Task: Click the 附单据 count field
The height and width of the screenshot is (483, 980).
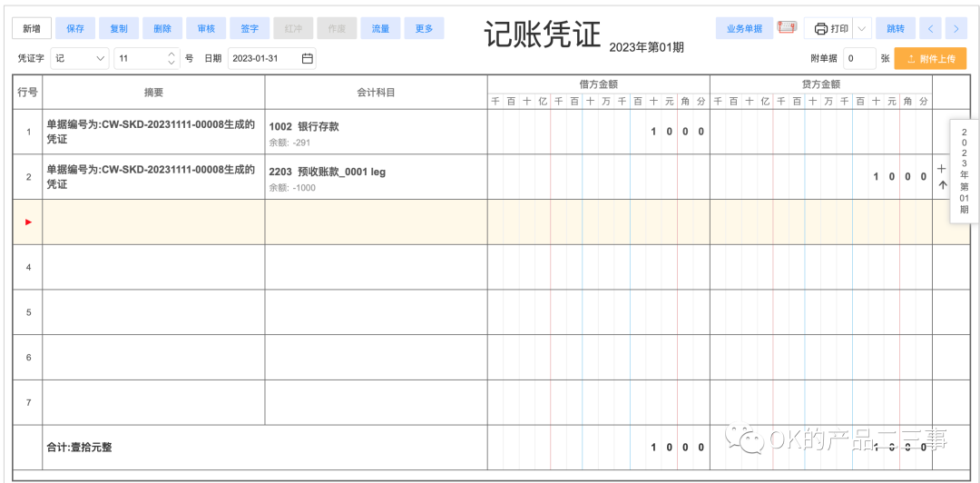Action: [859, 58]
